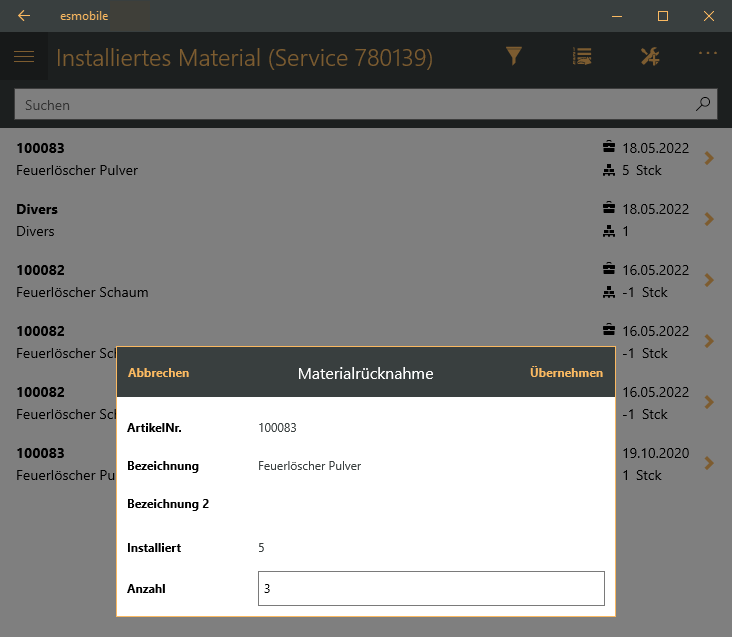
Task: Go back with the arrow icon
Action: (x=24, y=16)
